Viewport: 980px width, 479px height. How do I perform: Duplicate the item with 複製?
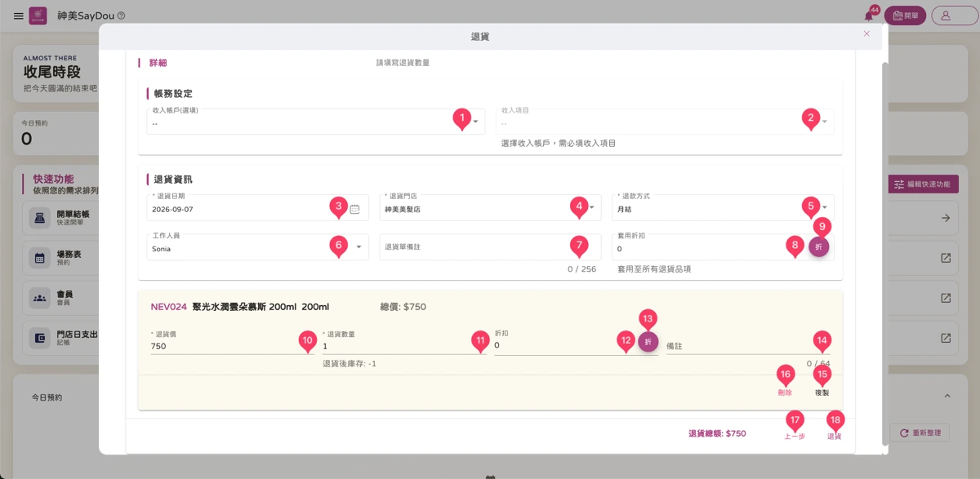tap(822, 393)
